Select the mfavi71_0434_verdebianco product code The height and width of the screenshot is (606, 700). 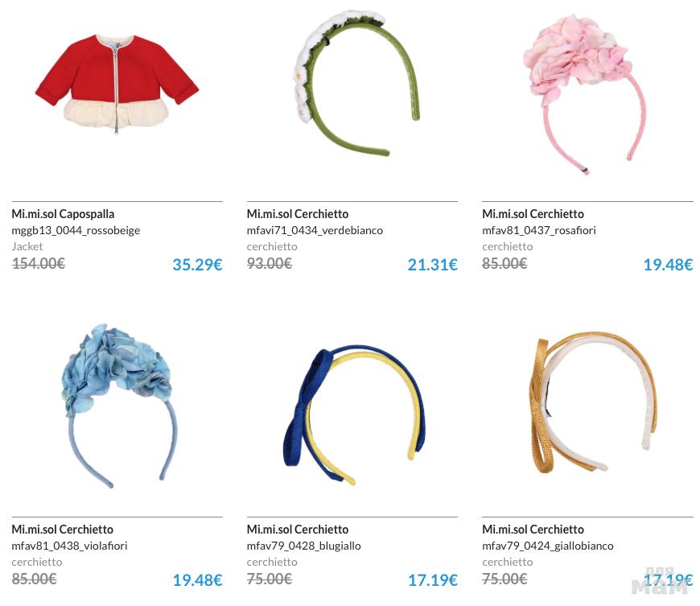(315, 230)
